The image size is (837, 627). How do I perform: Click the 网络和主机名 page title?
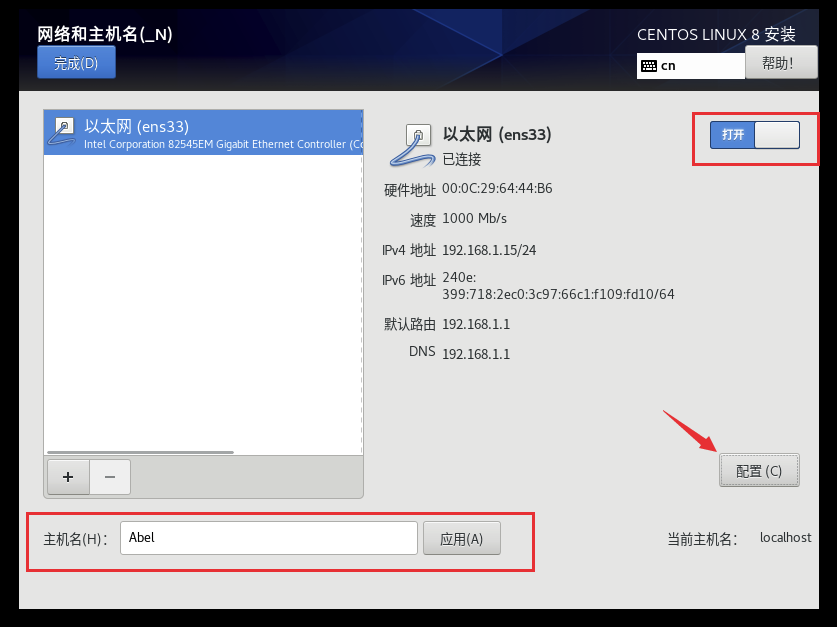(105, 34)
